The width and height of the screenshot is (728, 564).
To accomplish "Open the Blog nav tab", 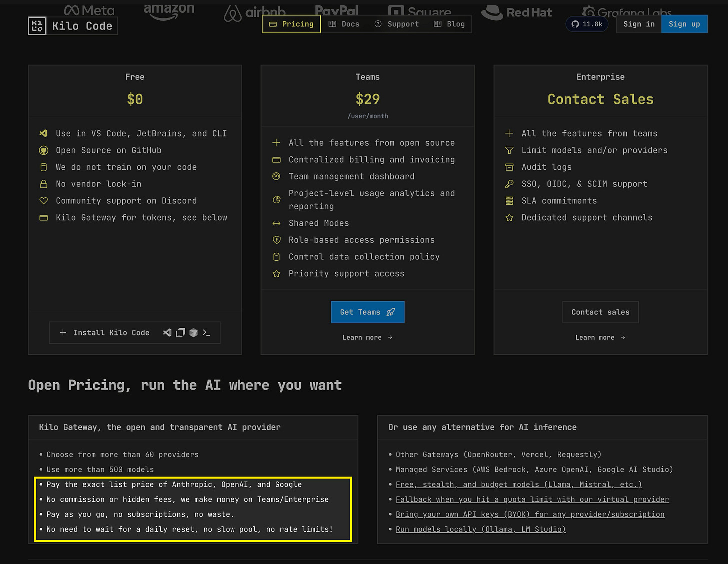I will tap(449, 24).
